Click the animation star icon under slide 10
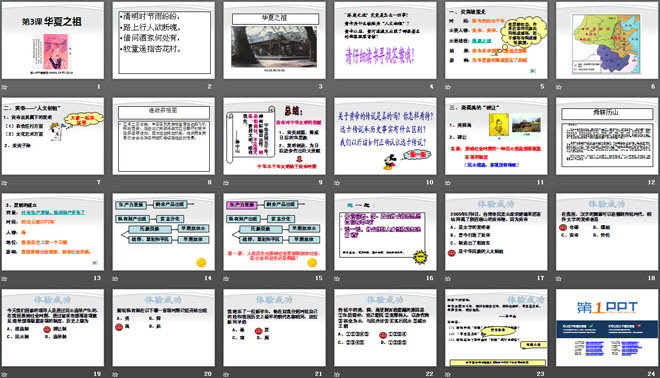Viewport: 660px width, 378px height. click(337, 183)
